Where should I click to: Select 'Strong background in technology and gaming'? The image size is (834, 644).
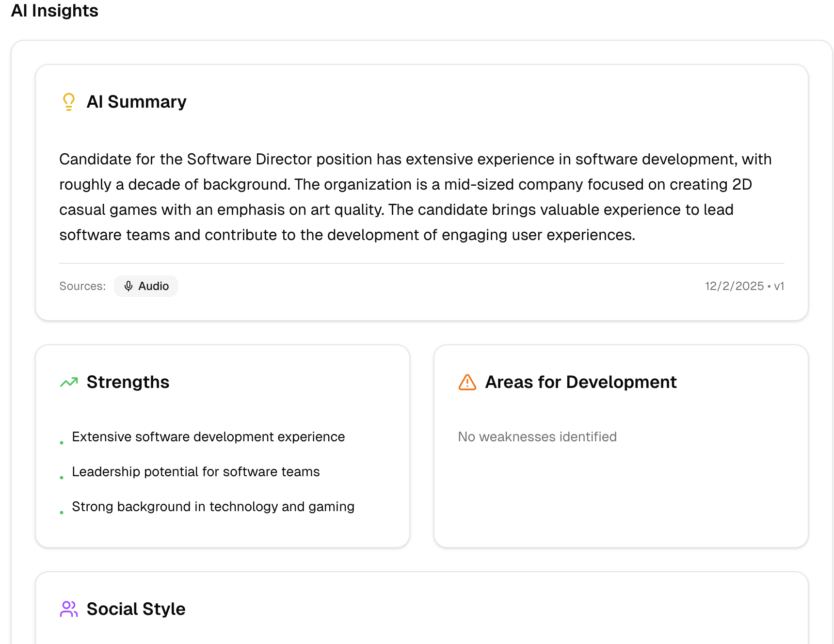click(213, 507)
